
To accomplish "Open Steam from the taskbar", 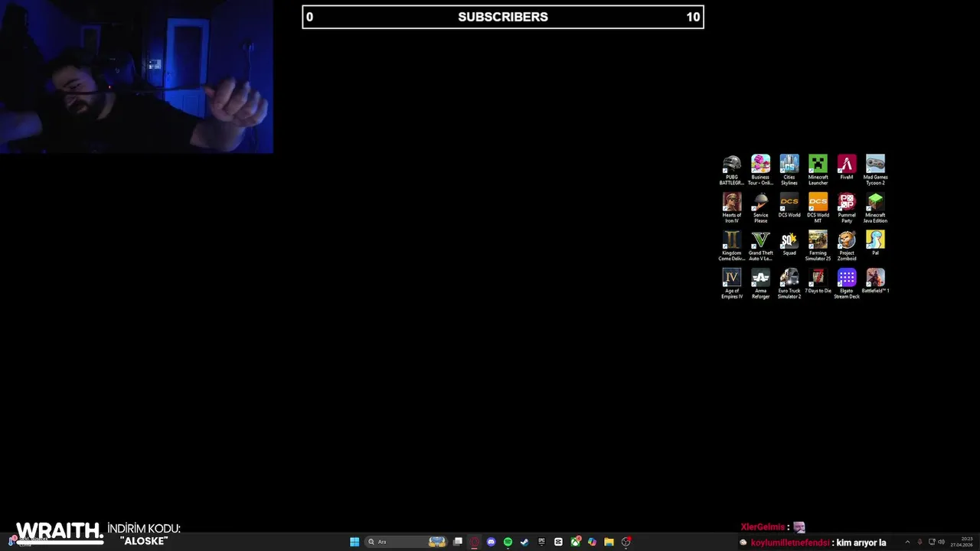I will [x=524, y=542].
